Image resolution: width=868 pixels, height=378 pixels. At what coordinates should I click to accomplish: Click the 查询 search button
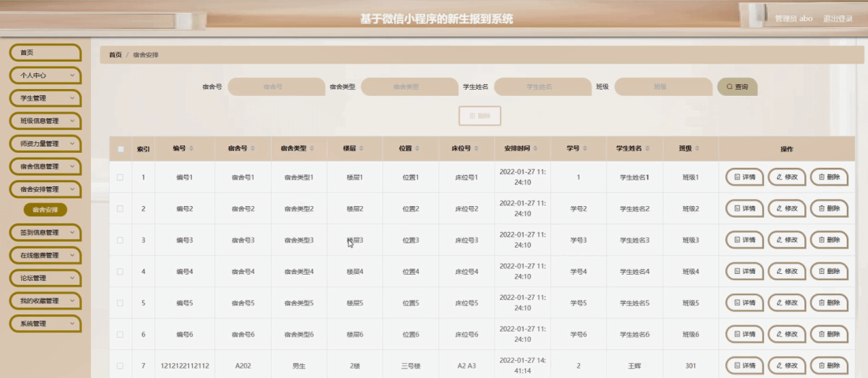click(737, 87)
